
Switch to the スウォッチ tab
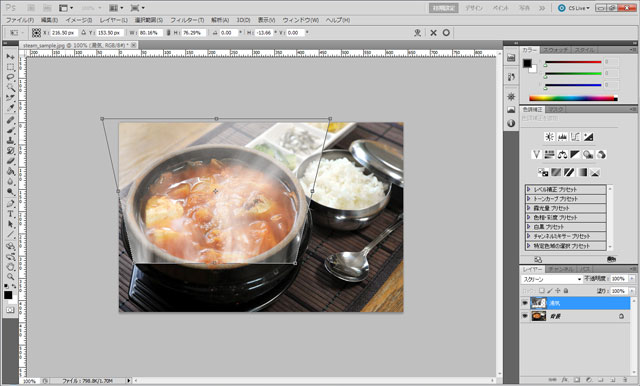click(556, 50)
